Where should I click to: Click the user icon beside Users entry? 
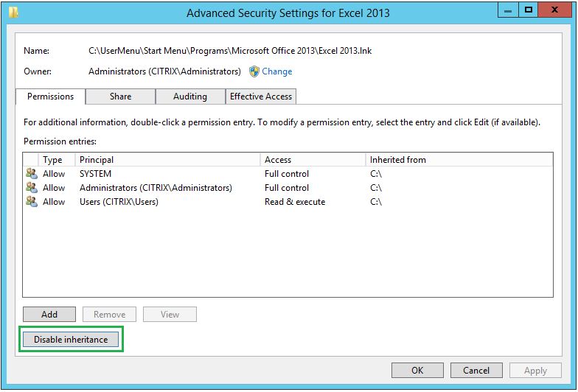pos(31,202)
